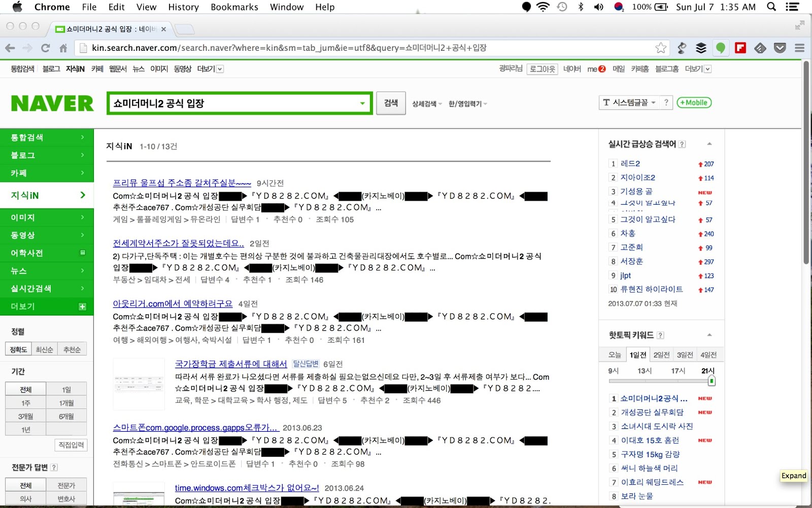The height and width of the screenshot is (508, 812).
Task: Expand the 상세검색 options
Action: [427, 104]
